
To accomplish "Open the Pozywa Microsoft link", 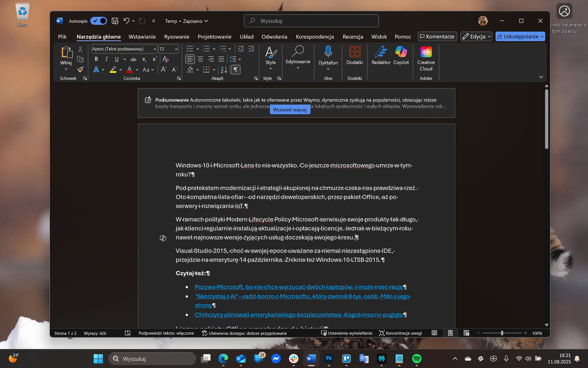I will [x=299, y=287].
